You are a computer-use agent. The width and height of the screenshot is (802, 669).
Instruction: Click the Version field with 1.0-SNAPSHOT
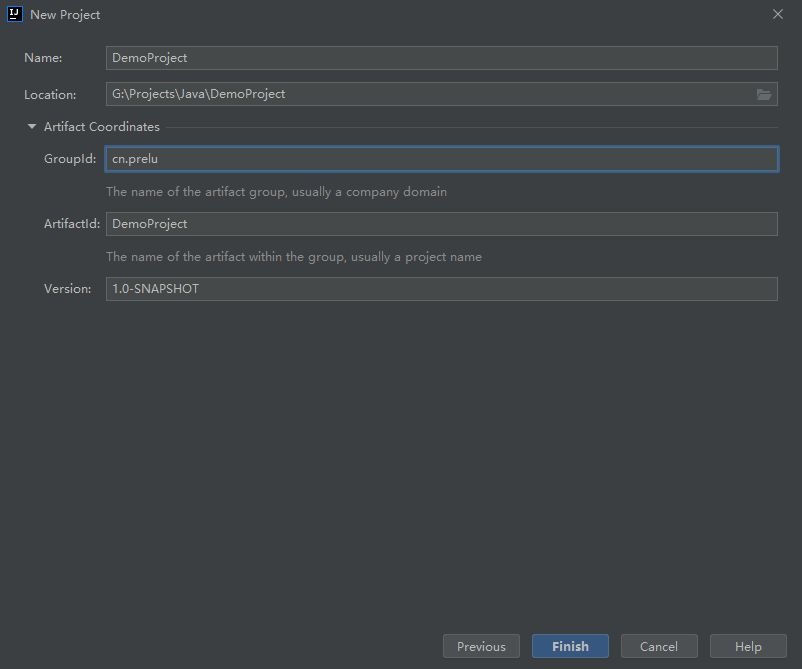[442, 289]
